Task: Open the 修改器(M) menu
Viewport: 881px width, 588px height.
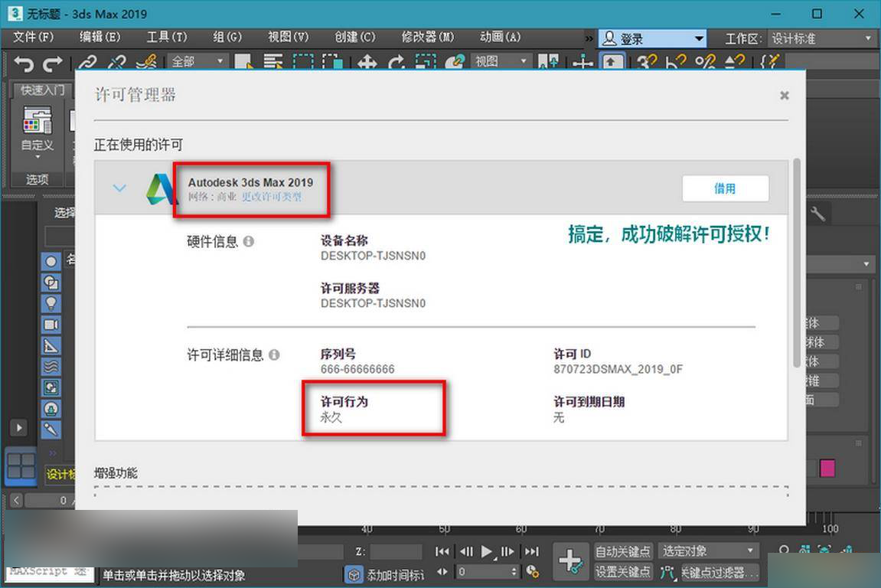Action: (428, 37)
